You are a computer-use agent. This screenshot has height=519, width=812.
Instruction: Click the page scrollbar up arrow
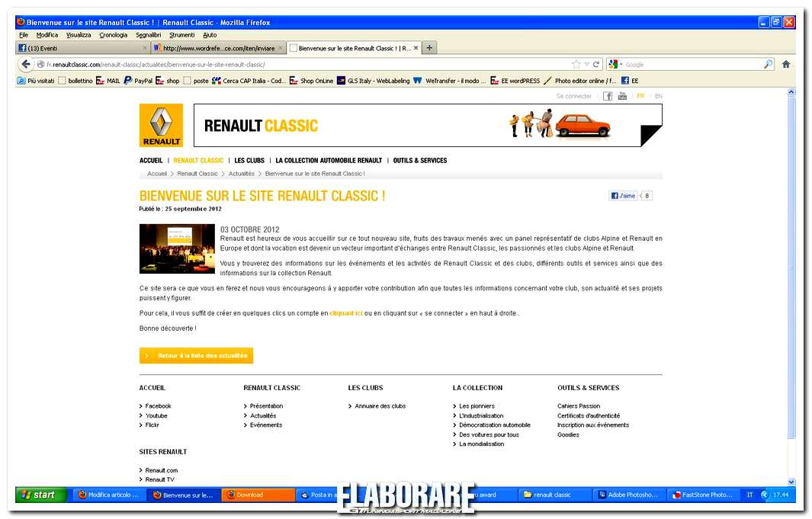(791, 92)
